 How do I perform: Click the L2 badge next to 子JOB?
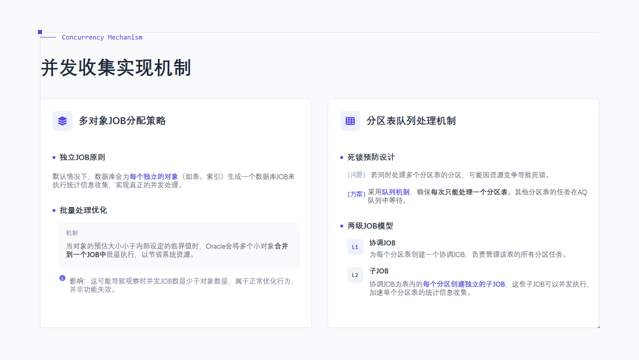[x=355, y=275]
